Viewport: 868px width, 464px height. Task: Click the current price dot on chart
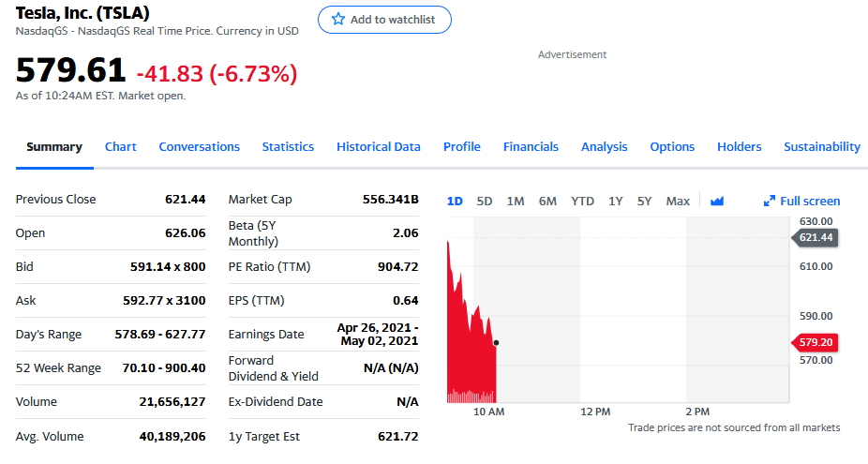tap(496, 343)
